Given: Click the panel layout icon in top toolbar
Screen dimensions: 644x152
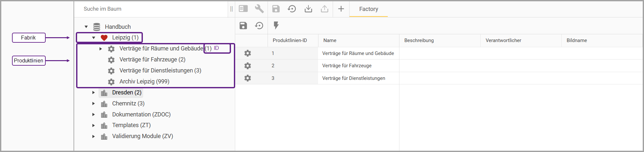Looking at the screenshot, I should (x=243, y=9).
